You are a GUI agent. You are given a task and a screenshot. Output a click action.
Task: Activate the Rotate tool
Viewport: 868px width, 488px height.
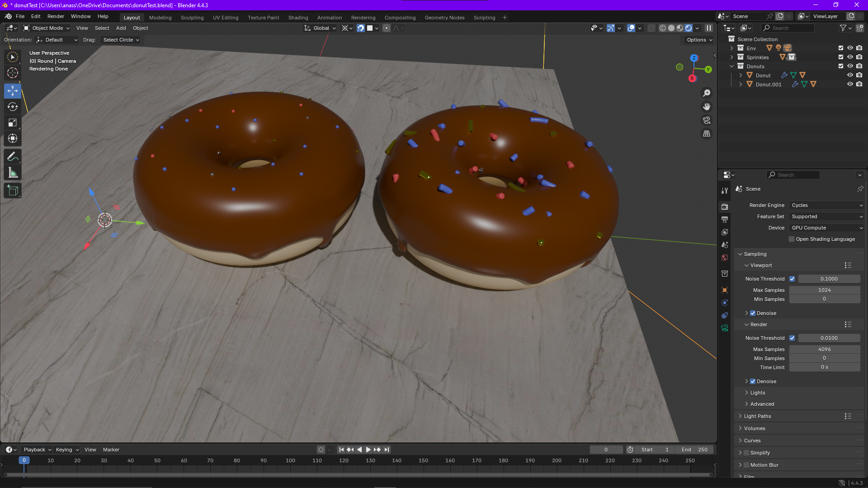pyautogui.click(x=13, y=107)
